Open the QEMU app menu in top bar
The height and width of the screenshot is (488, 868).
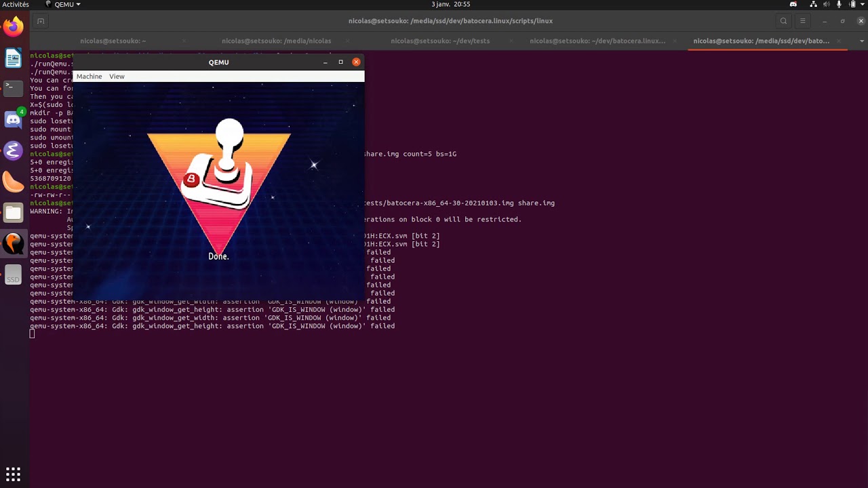tap(63, 4)
